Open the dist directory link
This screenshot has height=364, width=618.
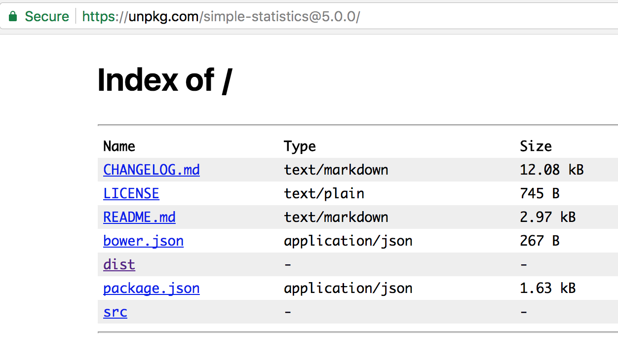tap(119, 264)
